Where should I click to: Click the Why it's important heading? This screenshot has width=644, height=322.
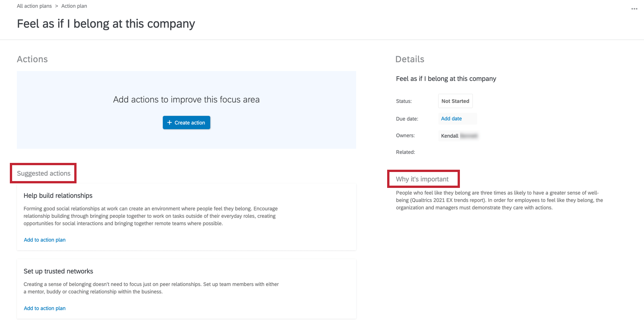(x=422, y=179)
